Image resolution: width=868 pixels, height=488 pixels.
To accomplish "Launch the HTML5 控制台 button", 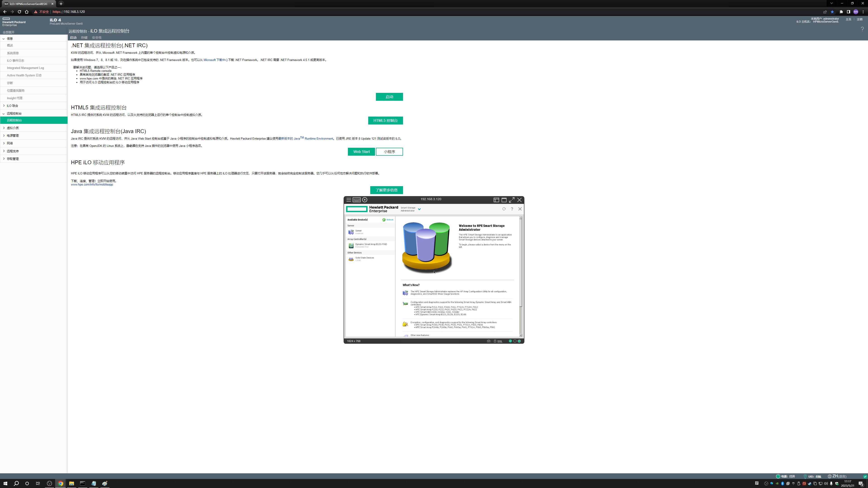I will tap(385, 121).
